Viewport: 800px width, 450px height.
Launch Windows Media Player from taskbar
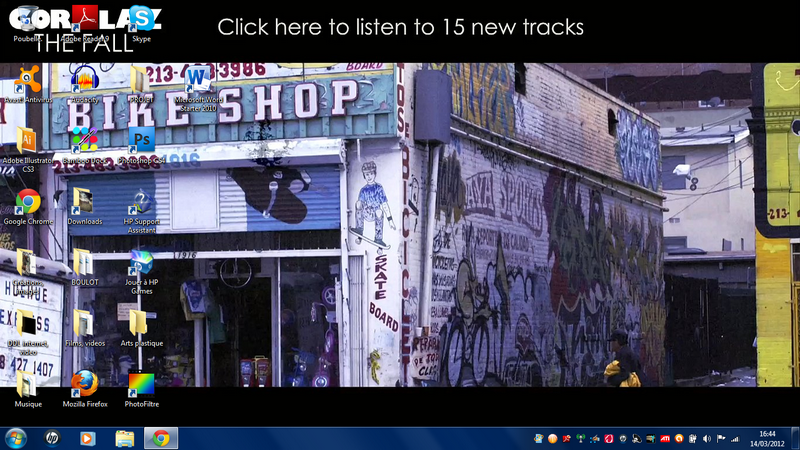pos(87,438)
